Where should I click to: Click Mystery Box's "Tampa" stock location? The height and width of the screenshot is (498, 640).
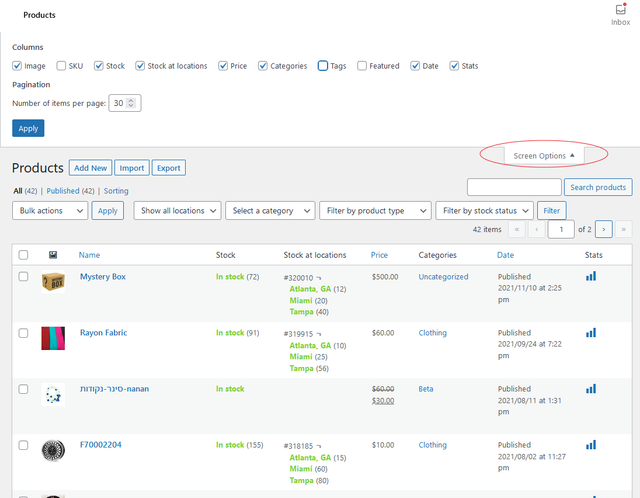[301, 312]
